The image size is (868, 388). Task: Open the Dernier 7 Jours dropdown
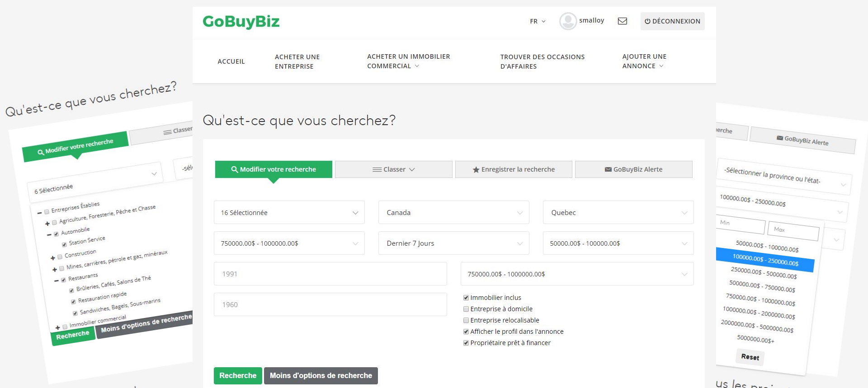coord(454,243)
